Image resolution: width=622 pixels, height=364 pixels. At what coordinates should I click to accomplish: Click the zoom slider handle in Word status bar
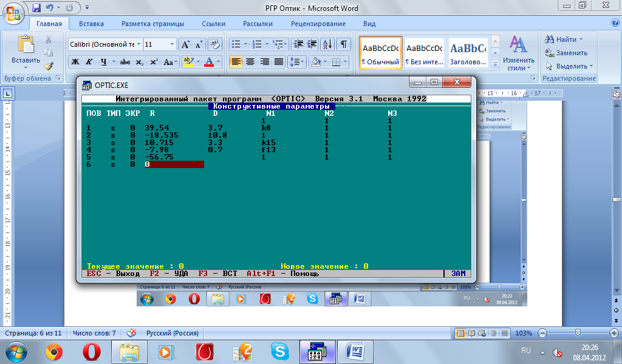(578, 332)
